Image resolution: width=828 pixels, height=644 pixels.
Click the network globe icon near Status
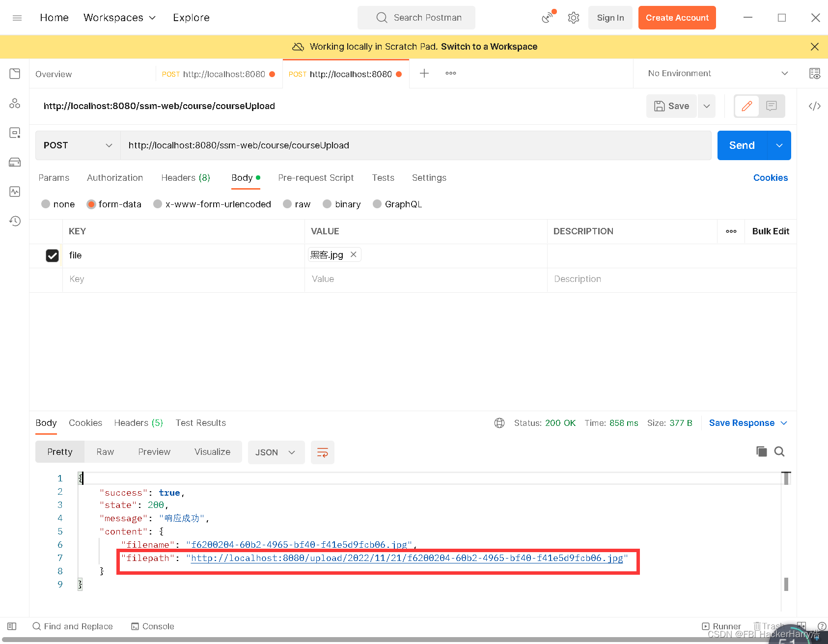coord(499,423)
